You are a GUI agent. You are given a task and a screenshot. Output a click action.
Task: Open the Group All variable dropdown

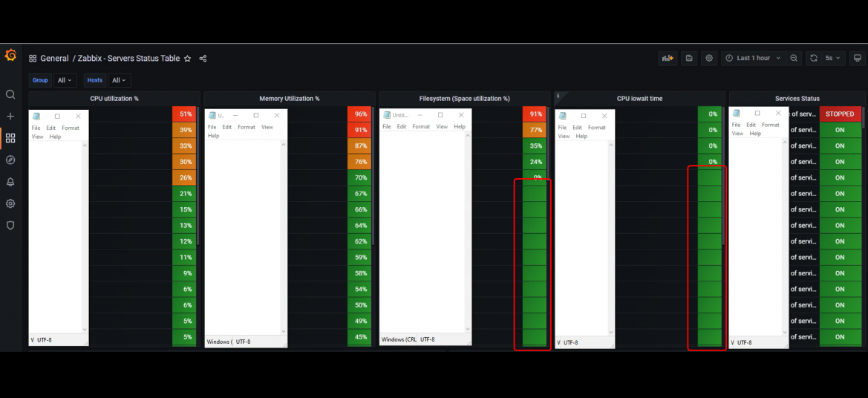(x=65, y=80)
